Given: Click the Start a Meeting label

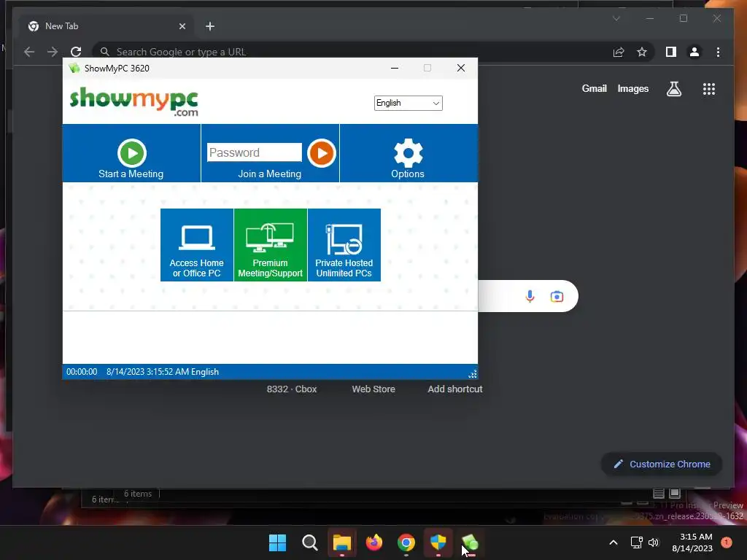Looking at the screenshot, I should pos(131,174).
